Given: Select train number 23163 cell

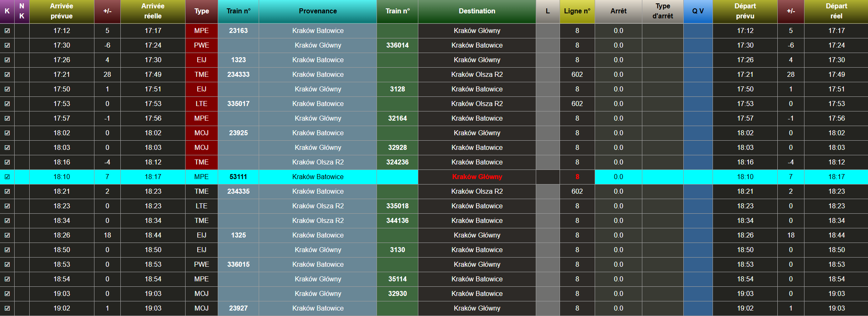Looking at the screenshot, I should (x=238, y=30).
